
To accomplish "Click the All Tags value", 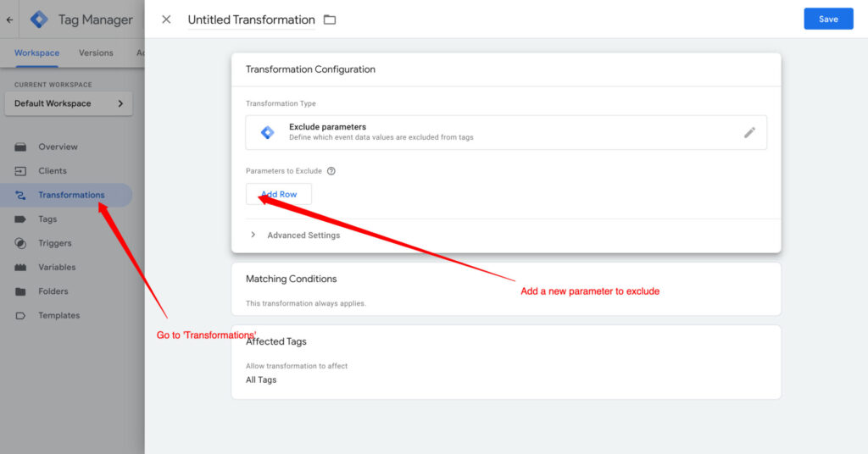I will 261,380.
